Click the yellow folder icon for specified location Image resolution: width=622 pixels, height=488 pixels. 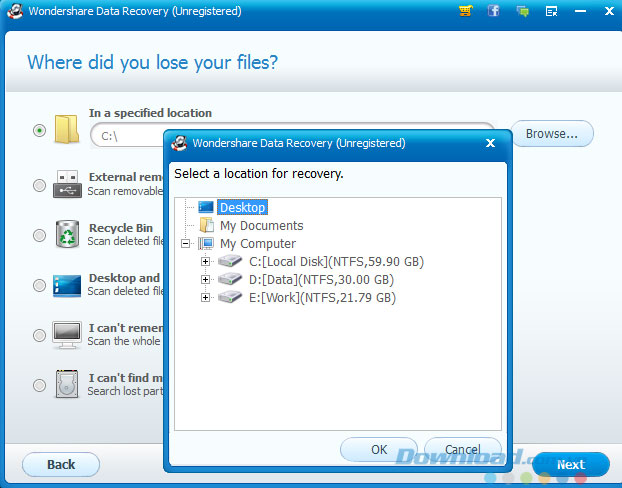pos(67,129)
